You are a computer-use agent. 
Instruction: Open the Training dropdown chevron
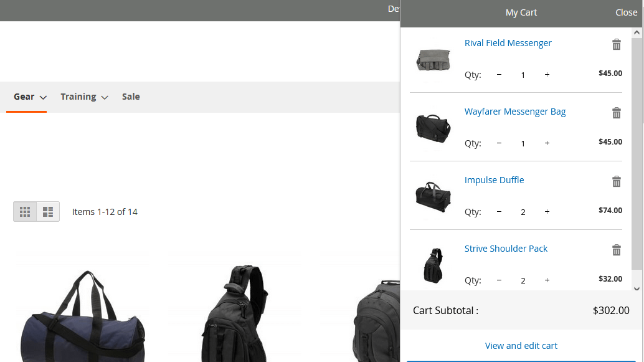[x=104, y=97]
